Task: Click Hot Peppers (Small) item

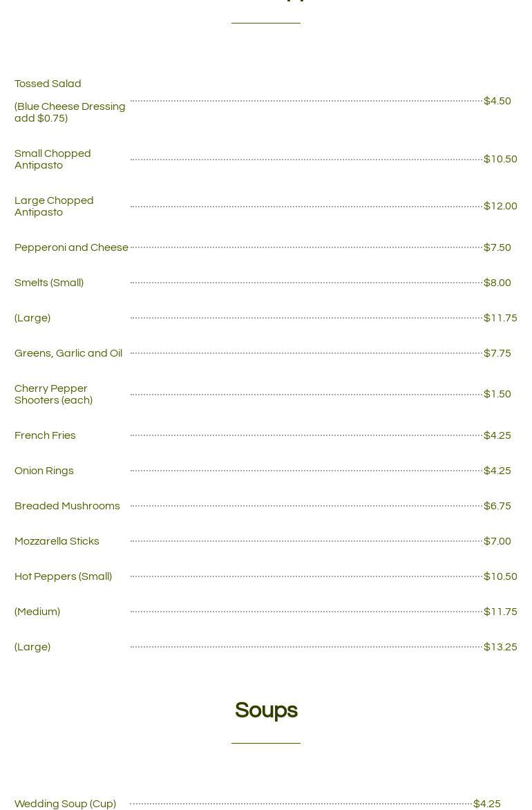Action: pos(63,576)
